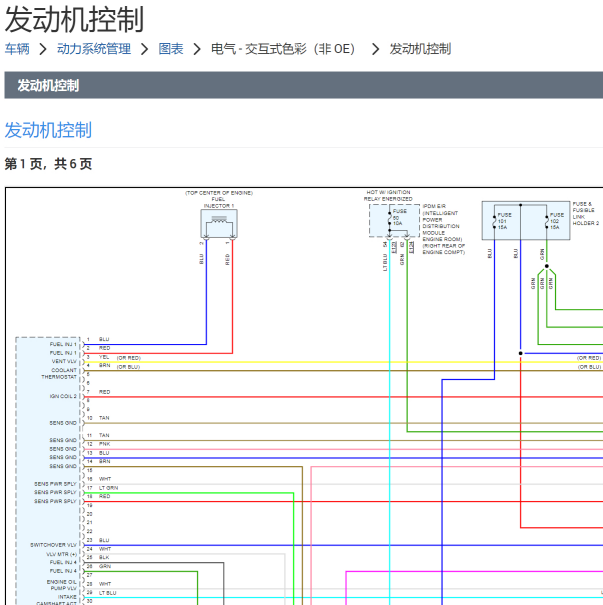Click the vertical LT BLU label below IPDM

(x=385, y=262)
